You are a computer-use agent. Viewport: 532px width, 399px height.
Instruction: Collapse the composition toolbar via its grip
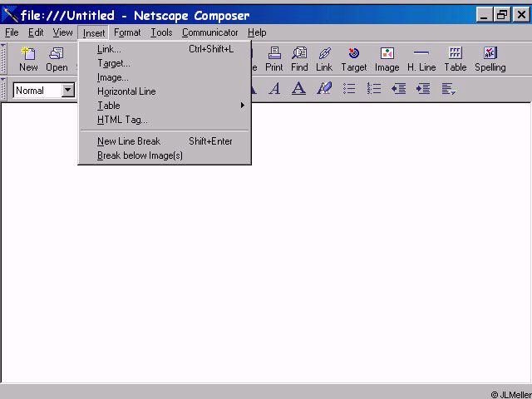coord(3,59)
